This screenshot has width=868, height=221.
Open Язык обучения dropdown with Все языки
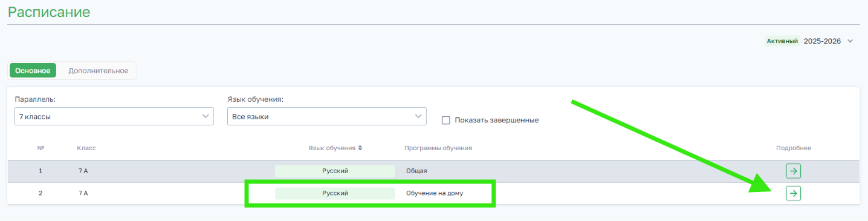coord(326,116)
